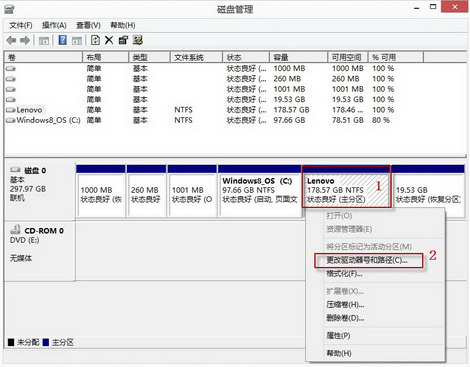Click the blue Help question-mark toolbar icon
The height and width of the screenshot is (367, 470).
coord(62,40)
